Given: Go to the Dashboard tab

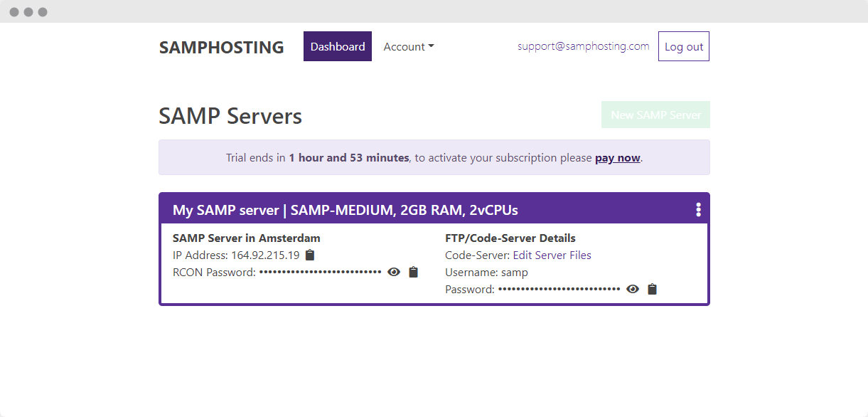Looking at the screenshot, I should 338,46.
